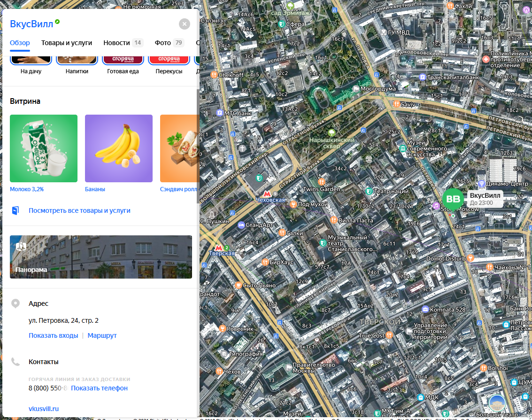The height and width of the screenshot is (420, 532).
Task: Open the vkusvill.ru website link
Action: (43, 409)
